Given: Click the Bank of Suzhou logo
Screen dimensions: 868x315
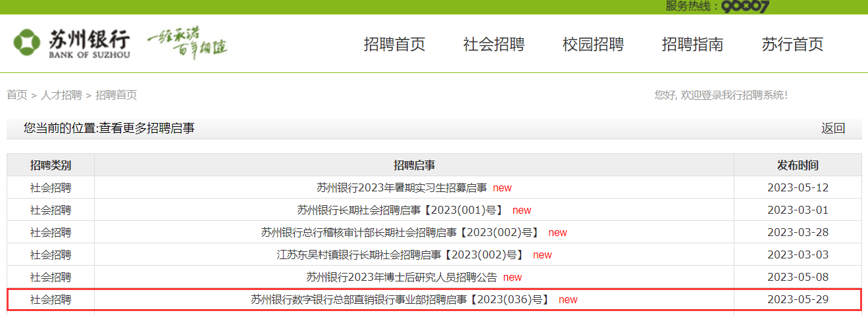Looking at the screenshot, I should tap(72, 44).
